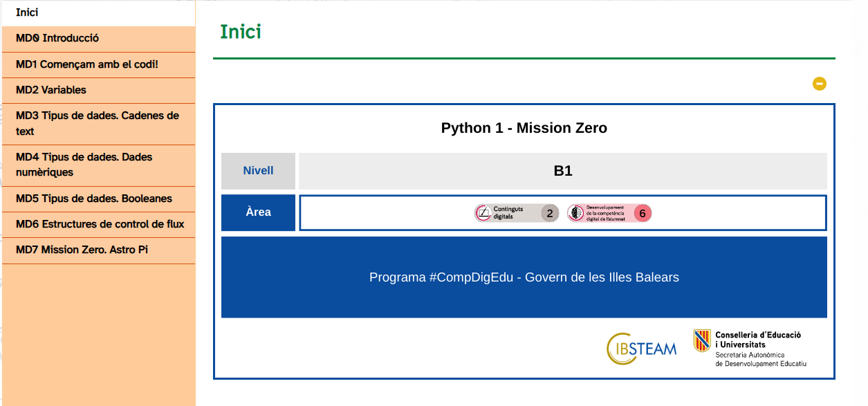This screenshot has height=406, width=868.
Task: Open MD3 Tipus de dades. Cadenes de text
Action: pyautogui.click(x=98, y=124)
